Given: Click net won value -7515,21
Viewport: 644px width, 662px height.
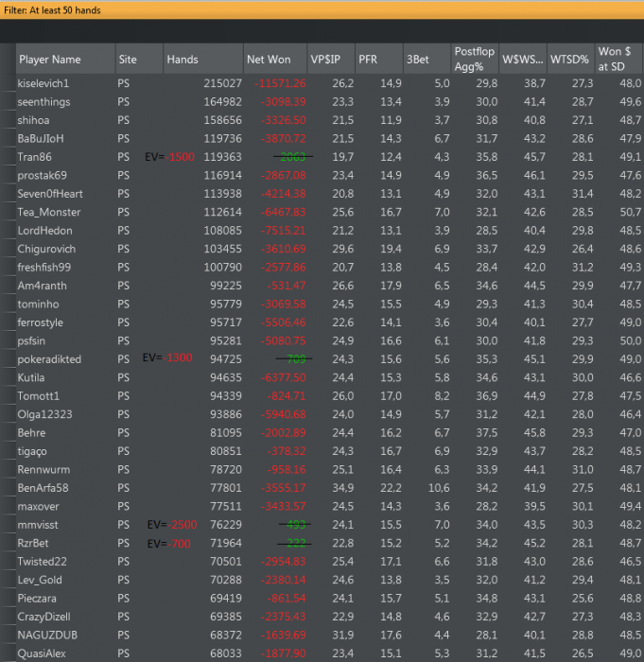Looking at the screenshot, I should [x=283, y=231].
